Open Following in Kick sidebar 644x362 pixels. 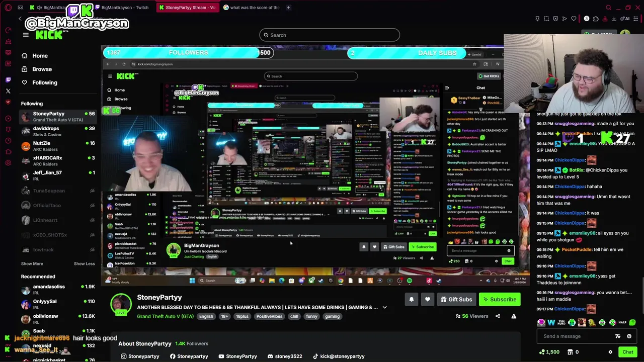pyautogui.click(x=39, y=82)
